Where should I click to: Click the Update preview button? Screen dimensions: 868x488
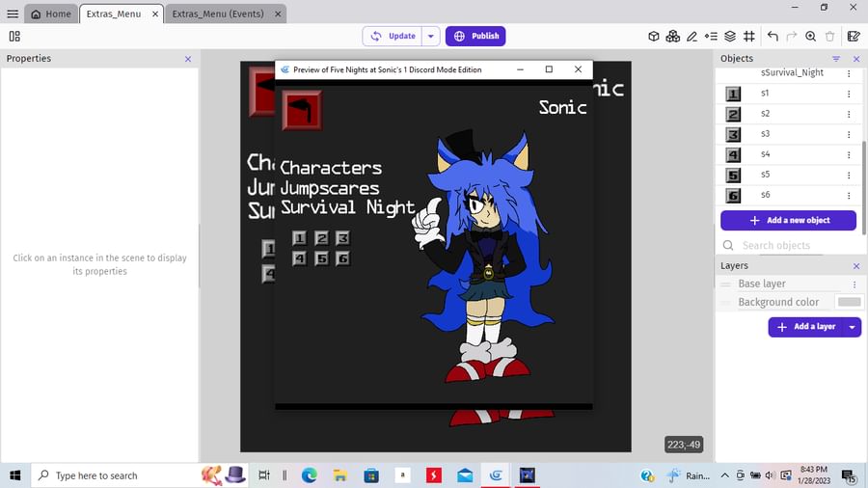tap(393, 37)
